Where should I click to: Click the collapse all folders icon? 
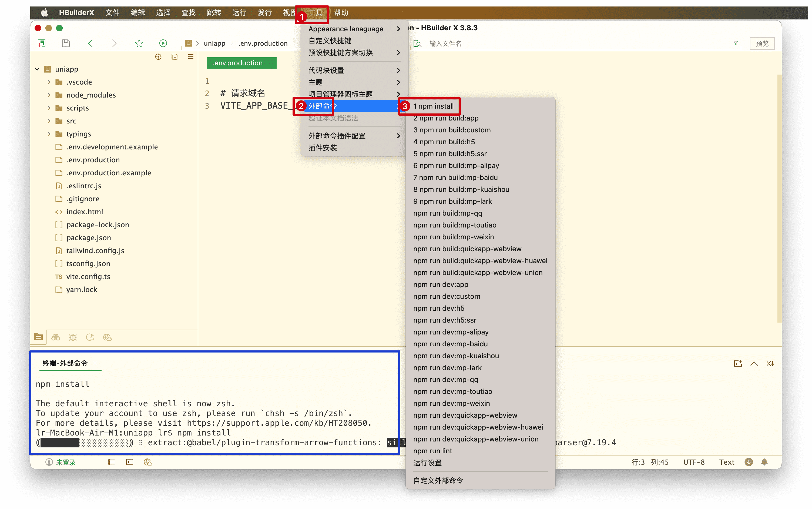point(174,57)
